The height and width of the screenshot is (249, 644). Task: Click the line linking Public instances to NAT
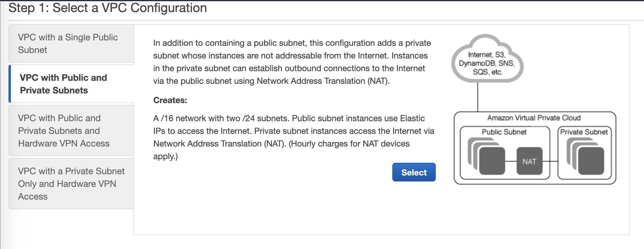(511, 161)
